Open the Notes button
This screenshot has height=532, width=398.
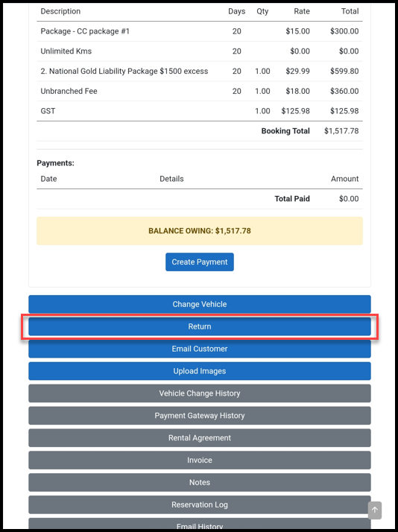(x=200, y=483)
